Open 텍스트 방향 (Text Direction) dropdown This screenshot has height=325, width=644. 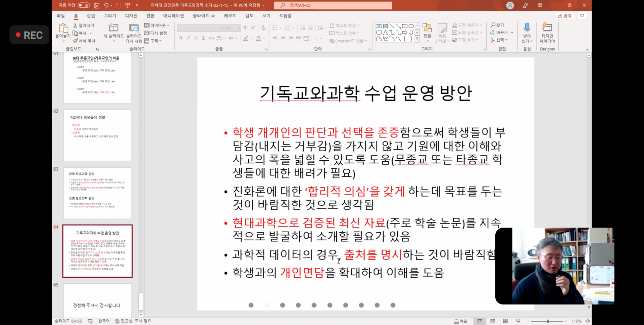click(x=345, y=26)
